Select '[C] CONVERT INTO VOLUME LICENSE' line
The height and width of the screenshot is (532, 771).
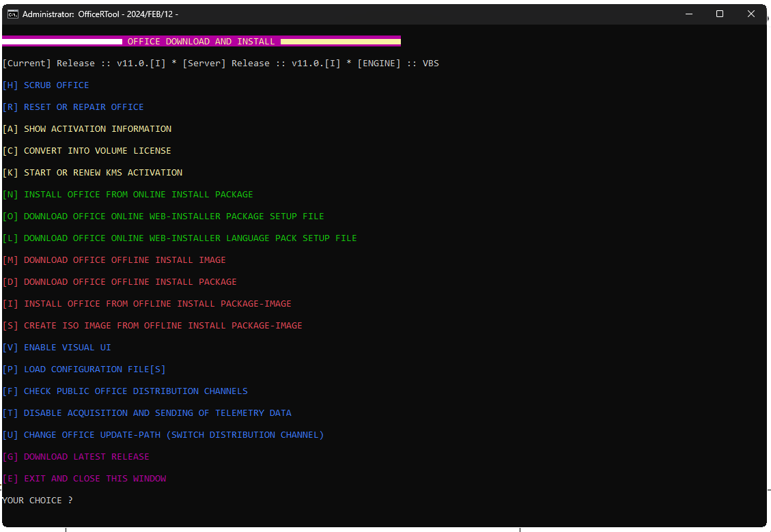[87, 151]
